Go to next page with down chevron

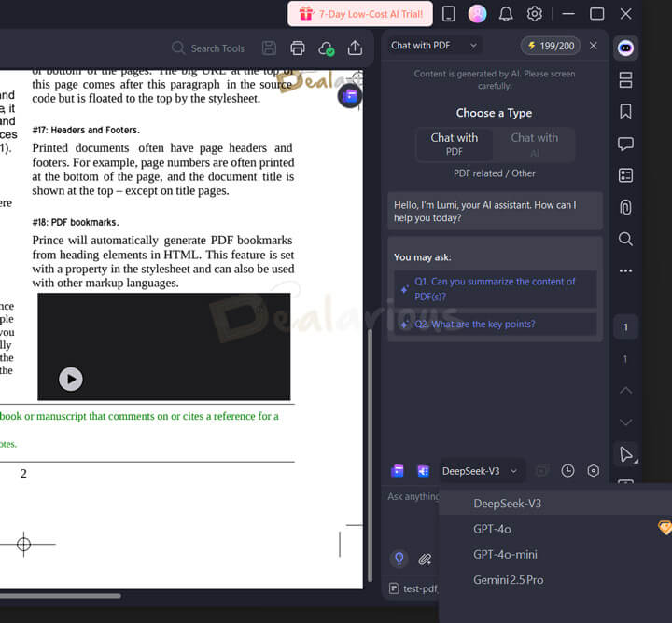click(625, 422)
